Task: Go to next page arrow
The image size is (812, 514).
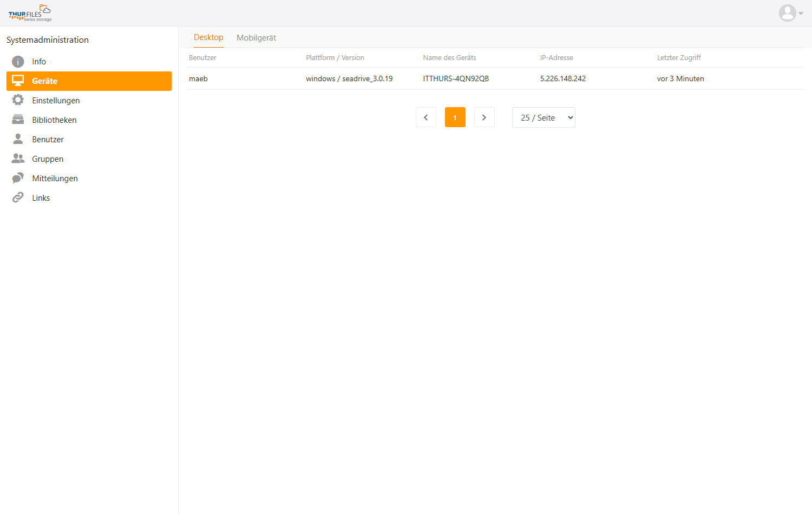Action: click(484, 117)
